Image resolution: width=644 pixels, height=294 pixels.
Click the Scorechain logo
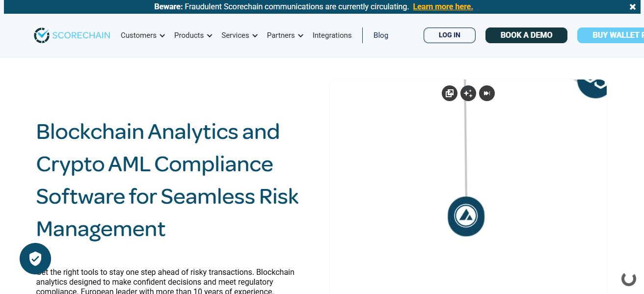pos(72,35)
